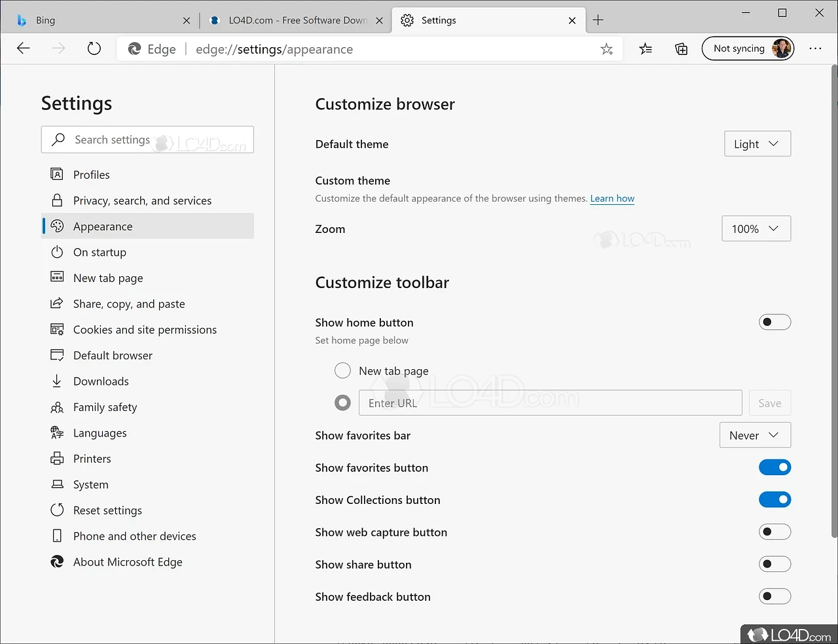Enable Show web capture button switch
838x644 pixels.
point(774,531)
